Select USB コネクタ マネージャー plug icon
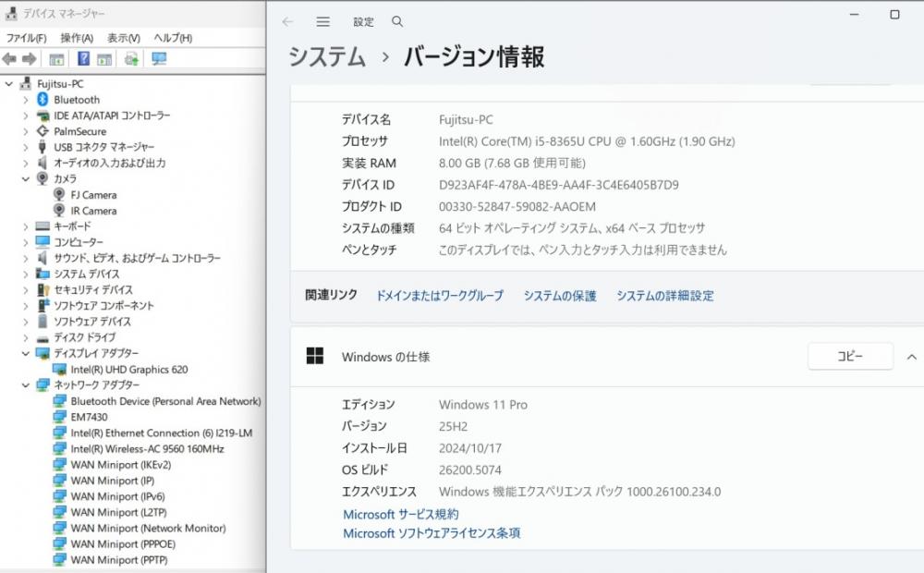Screen dimensions: 924x573 click(x=43, y=146)
